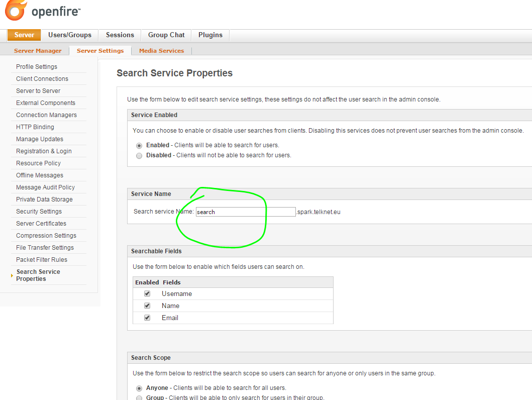Toggle the Name field checkbox
This screenshot has height=400, width=532.
(147, 306)
